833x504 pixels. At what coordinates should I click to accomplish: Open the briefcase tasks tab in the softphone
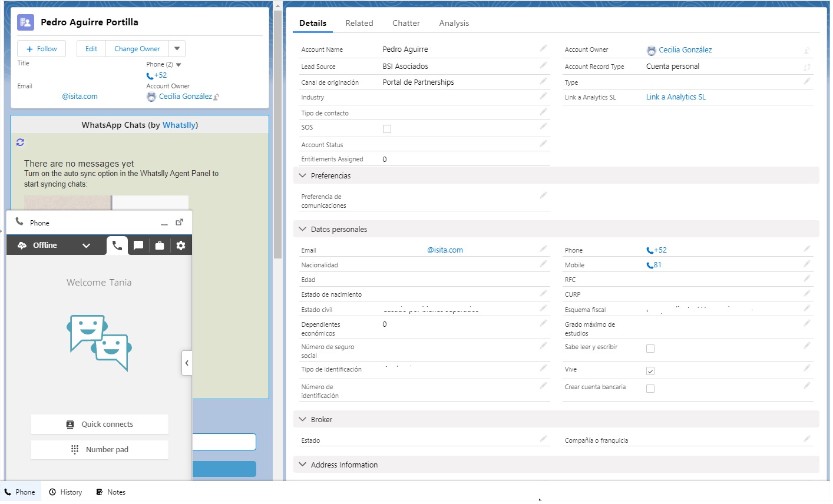[x=160, y=246]
